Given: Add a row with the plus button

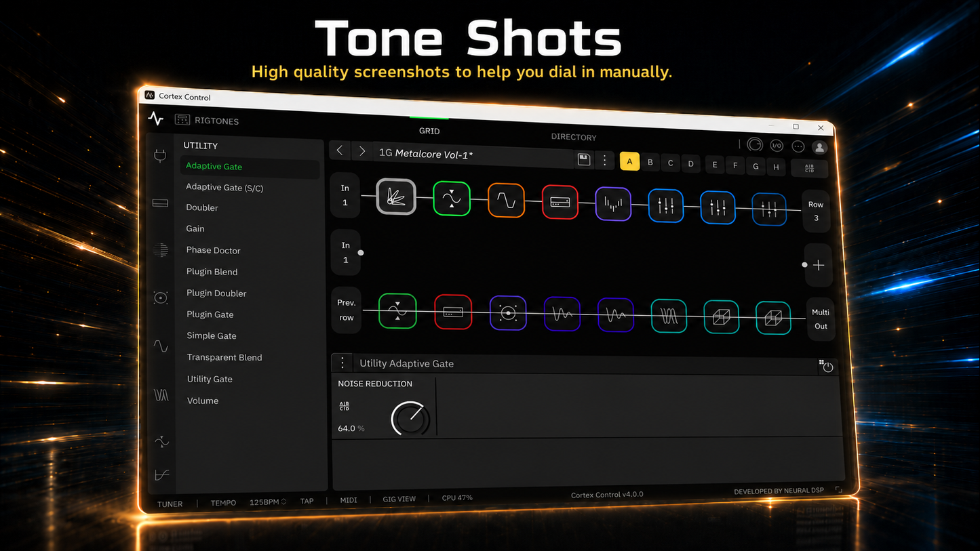Looking at the screenshot, I should pos(819,265).
